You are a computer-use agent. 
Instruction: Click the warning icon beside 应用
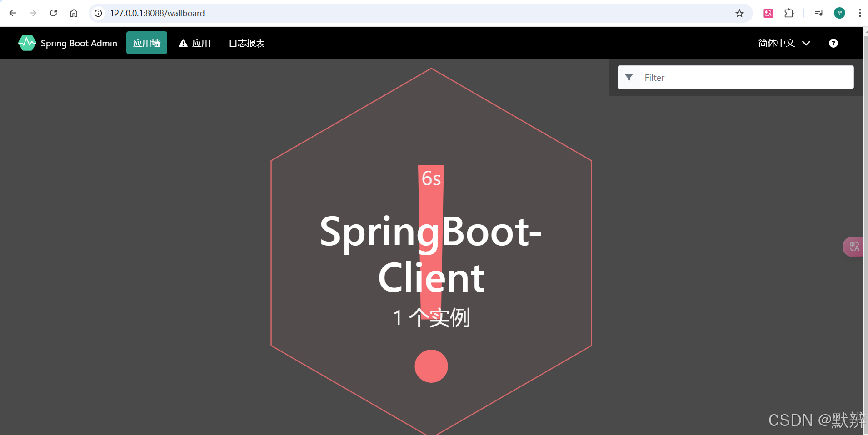[183, 43]
